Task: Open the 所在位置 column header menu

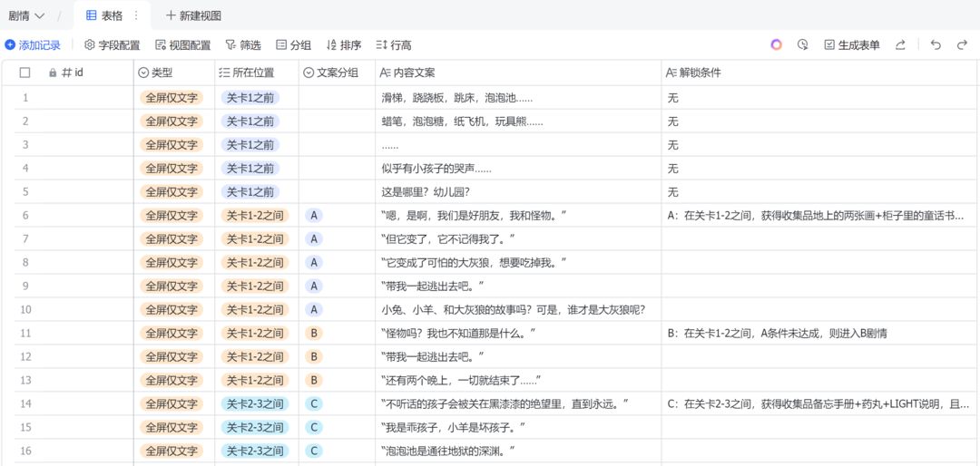Action: (257, 73)
